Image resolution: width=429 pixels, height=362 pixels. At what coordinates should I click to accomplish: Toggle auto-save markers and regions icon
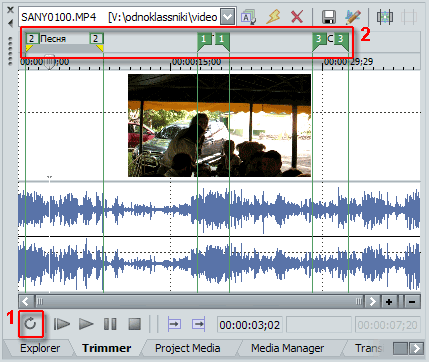[353, 17]
